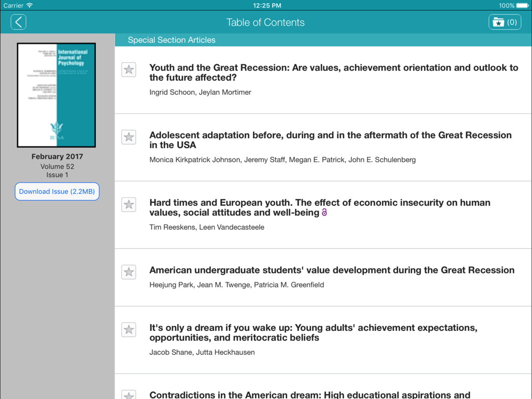Open the purple open-access lock icon
Viewport: 532px width, 399px height.
(325, 213)
